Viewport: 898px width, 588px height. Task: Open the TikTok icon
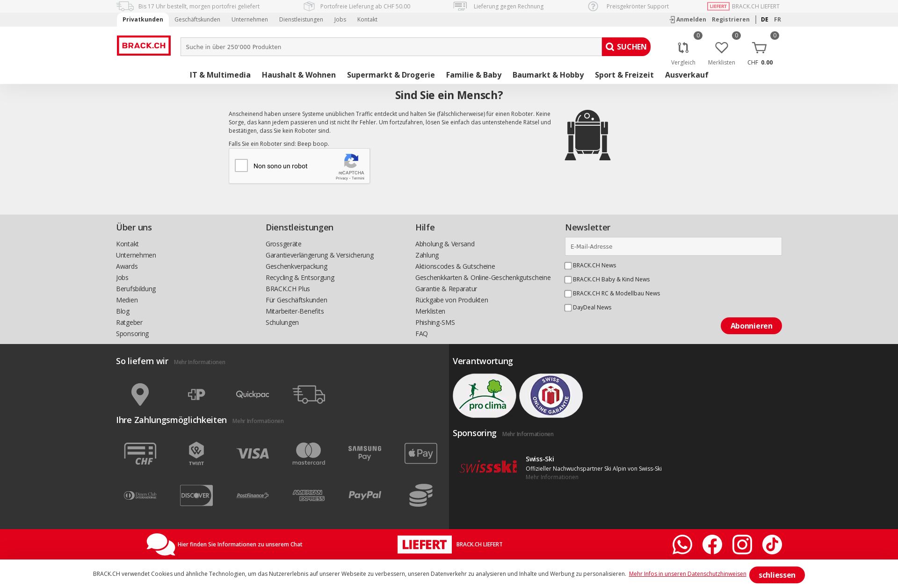pos(772,545)
